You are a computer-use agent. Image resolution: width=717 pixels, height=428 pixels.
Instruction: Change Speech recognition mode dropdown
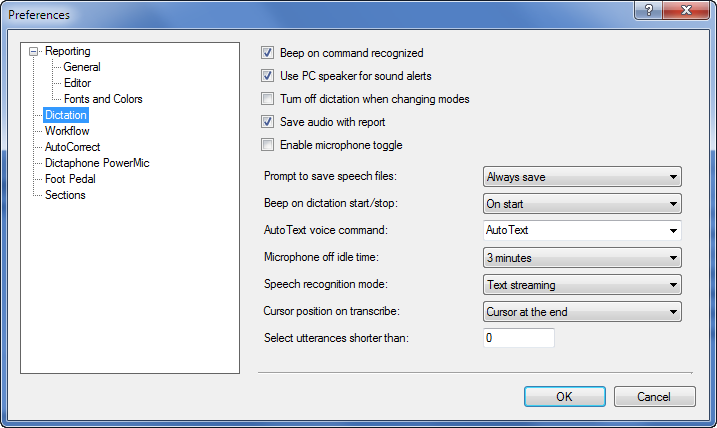582,284
